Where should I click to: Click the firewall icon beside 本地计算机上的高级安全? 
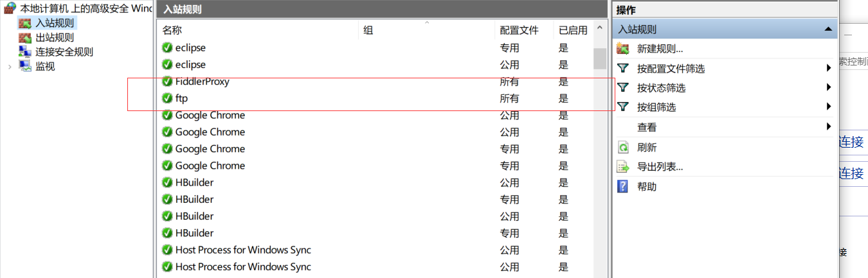(10, 8)
